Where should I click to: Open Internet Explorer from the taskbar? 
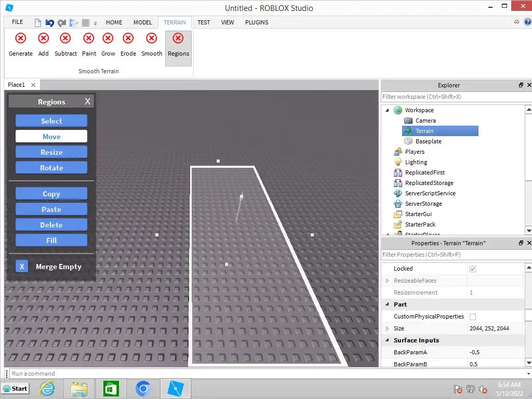coord(47,389)
